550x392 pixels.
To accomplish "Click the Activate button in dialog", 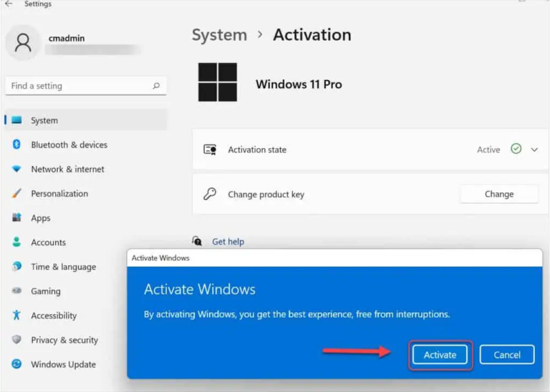I will pos(440,355).
